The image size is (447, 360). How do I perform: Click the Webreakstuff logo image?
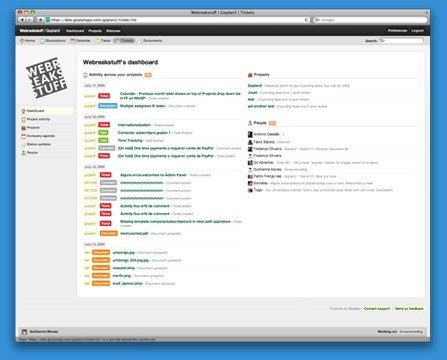click(x=47, y=78)
